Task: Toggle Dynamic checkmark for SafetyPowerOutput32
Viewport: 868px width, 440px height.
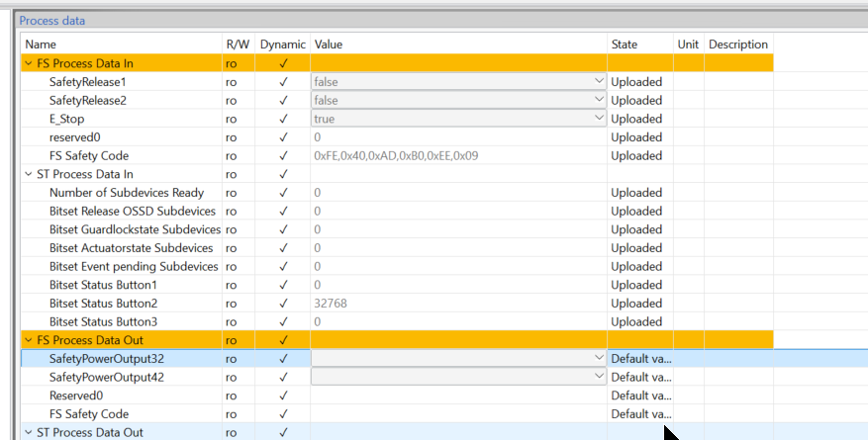Action: coord(283,358)
